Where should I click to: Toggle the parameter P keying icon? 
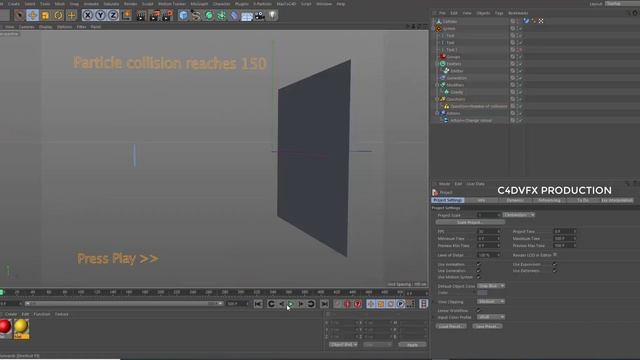pyautogui.click(x=400, y=304)
